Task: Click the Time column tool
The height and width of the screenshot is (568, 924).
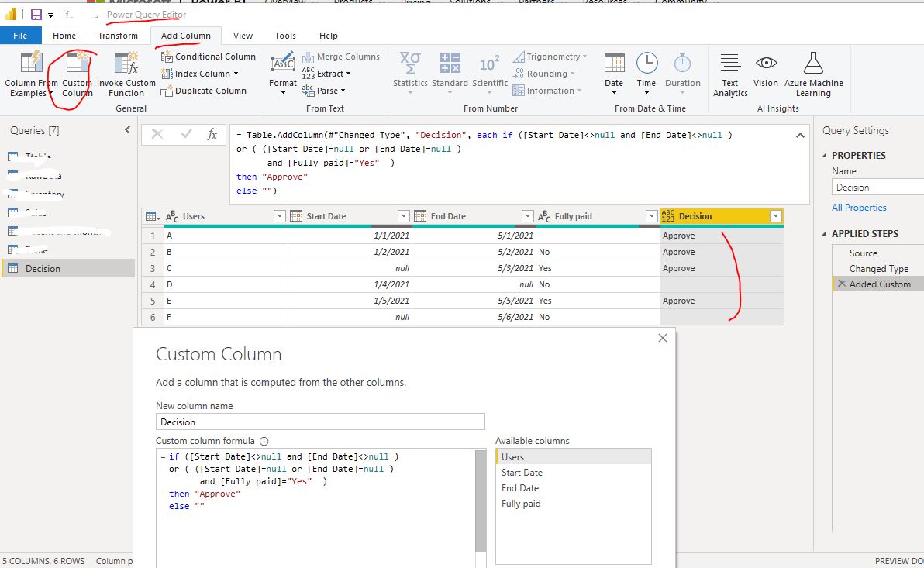Action: (x=646, y=73)
